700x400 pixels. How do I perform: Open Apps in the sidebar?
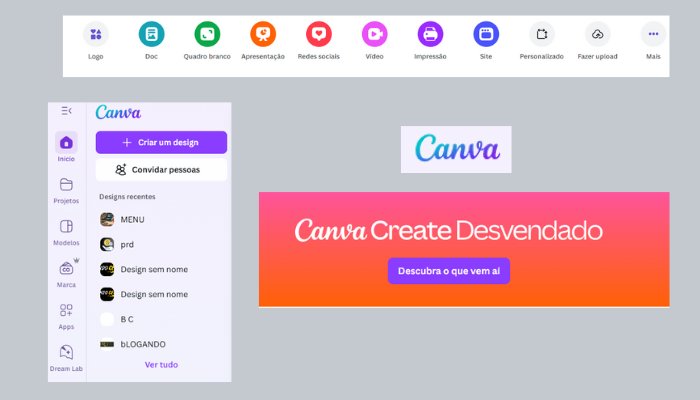tap(66, 317)
